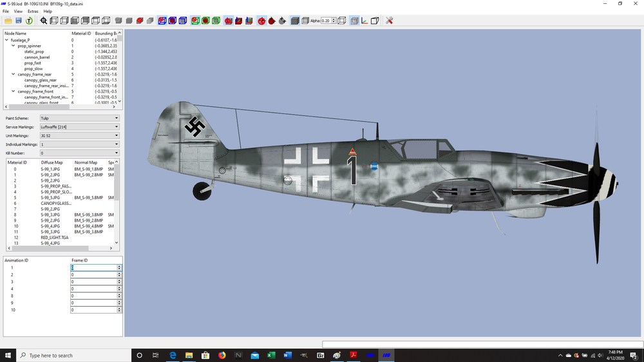Open the Paint Scheme dropdown
Image resolution: width=644 pixels, height=362 pixels.
pos(79,119)
